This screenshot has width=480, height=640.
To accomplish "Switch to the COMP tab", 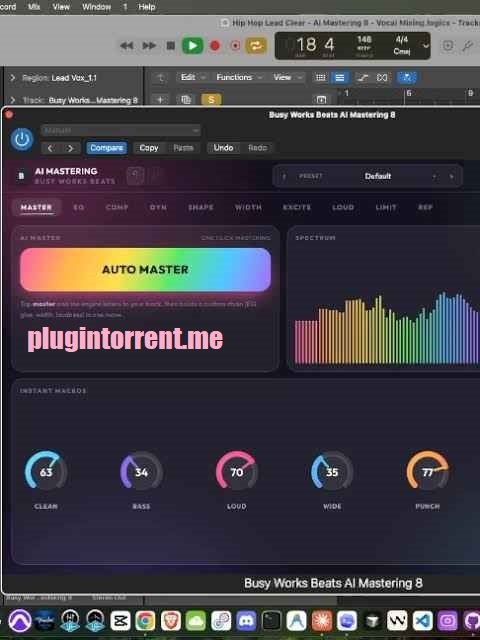I will [117, 207].
